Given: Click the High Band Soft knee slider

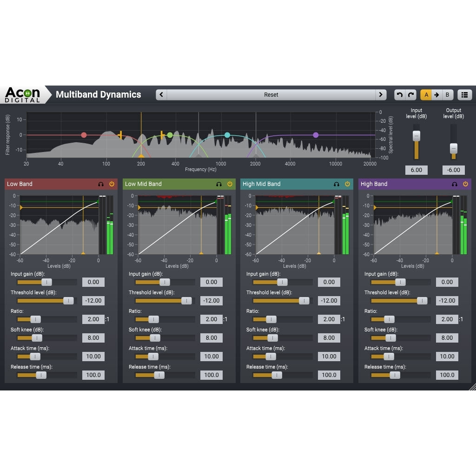Looking at the screenshot, I should point(401,338).
